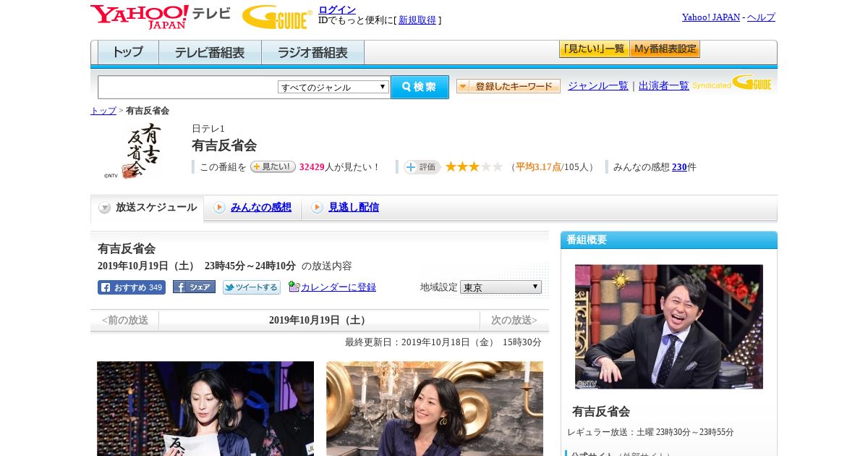Click the Syndicated G-GUIDE logo
The width and height of the screenshot is (868, 456).
point(731,83)
